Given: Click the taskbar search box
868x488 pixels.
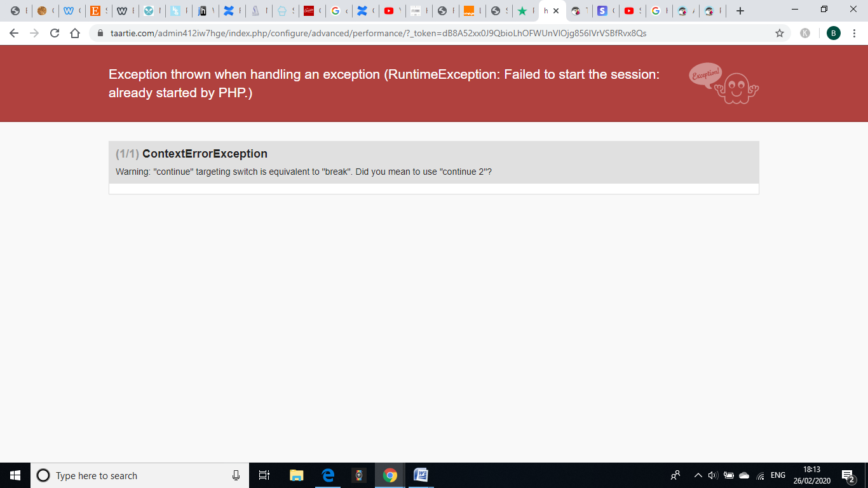Looking at the screenshot, I should [140, 475].
